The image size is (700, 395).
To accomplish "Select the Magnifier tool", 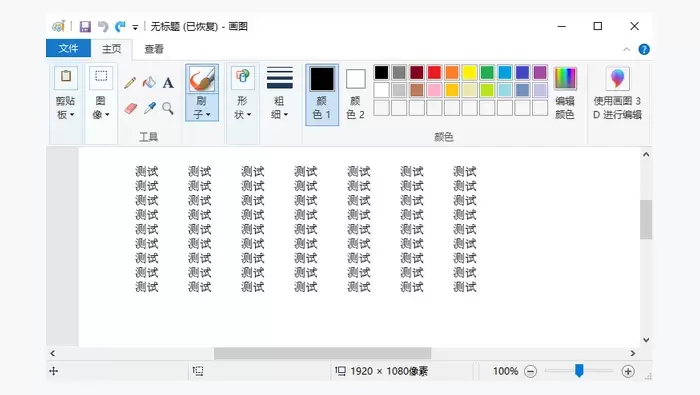I will click(x=168, y=108).
